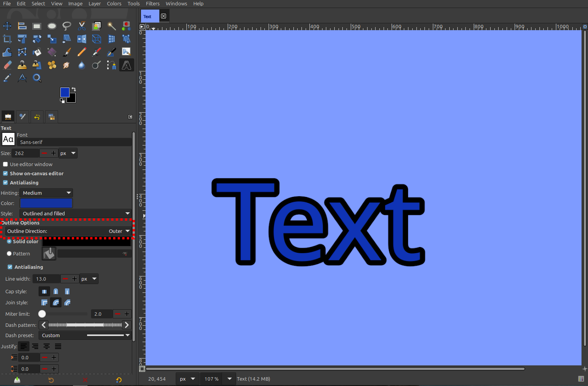This screenshot has height=386, width=588.
Task: Open the Style dropdown showing Outlined and filled
Action: (75, 213)
